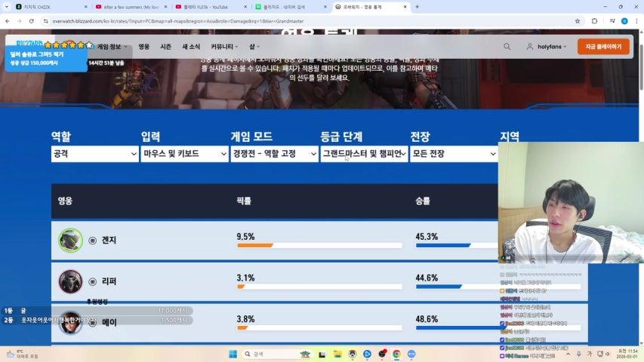Open the browser extensions puzzle icon

pyautogui.click(x=594, y=21)
